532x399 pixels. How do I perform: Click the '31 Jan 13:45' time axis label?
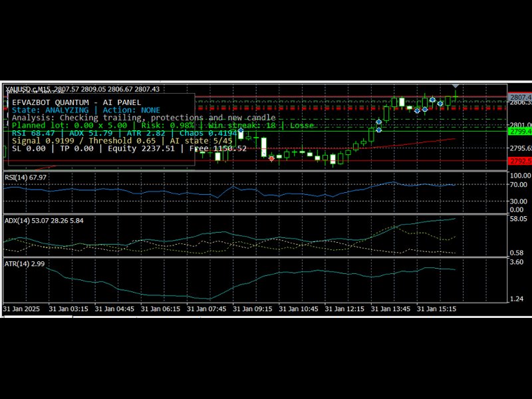tap(390, 309)
